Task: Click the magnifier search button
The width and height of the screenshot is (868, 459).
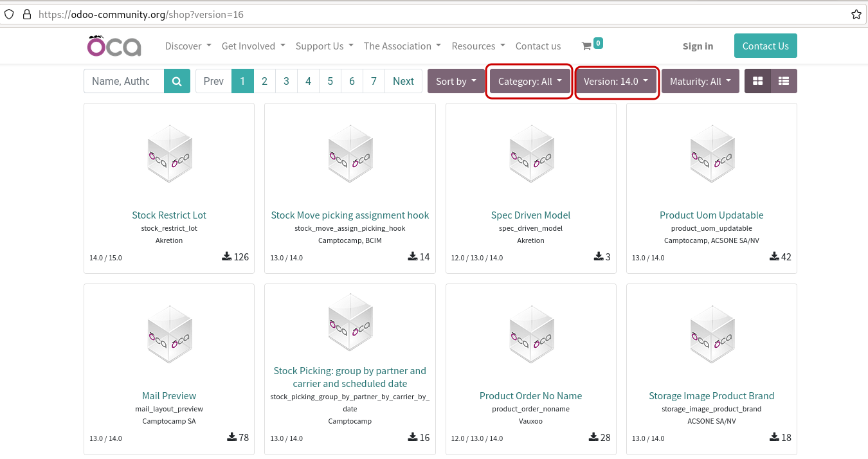Action: pos(177,81)
